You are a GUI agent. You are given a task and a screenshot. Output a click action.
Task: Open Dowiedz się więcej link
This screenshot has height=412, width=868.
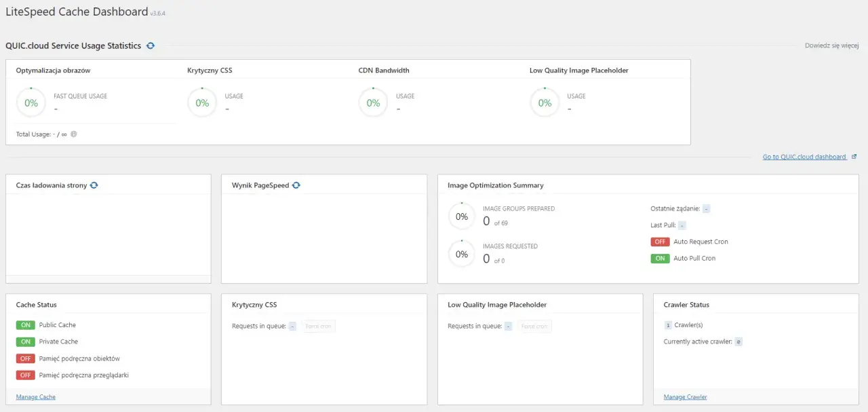coord(831,45)
